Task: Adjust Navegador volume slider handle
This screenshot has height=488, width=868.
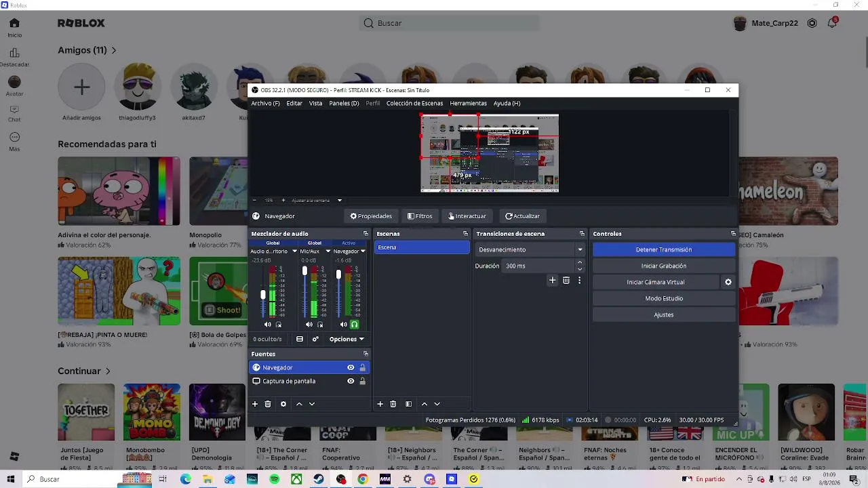Action: (338, 274)
